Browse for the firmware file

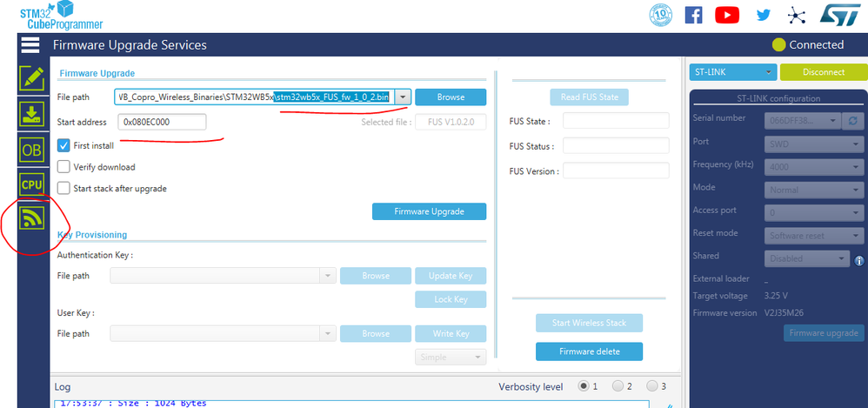[451, 97]
